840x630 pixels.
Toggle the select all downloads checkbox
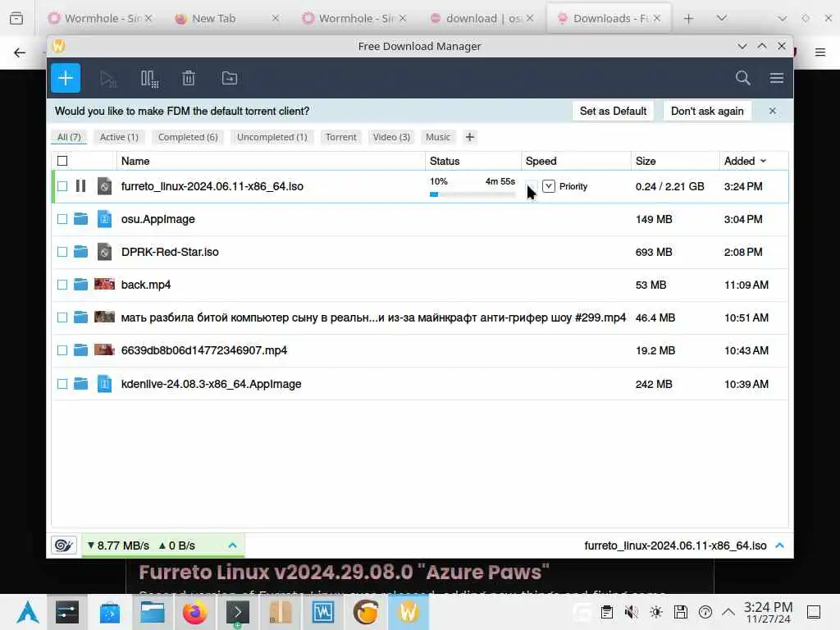click(62, 161)
